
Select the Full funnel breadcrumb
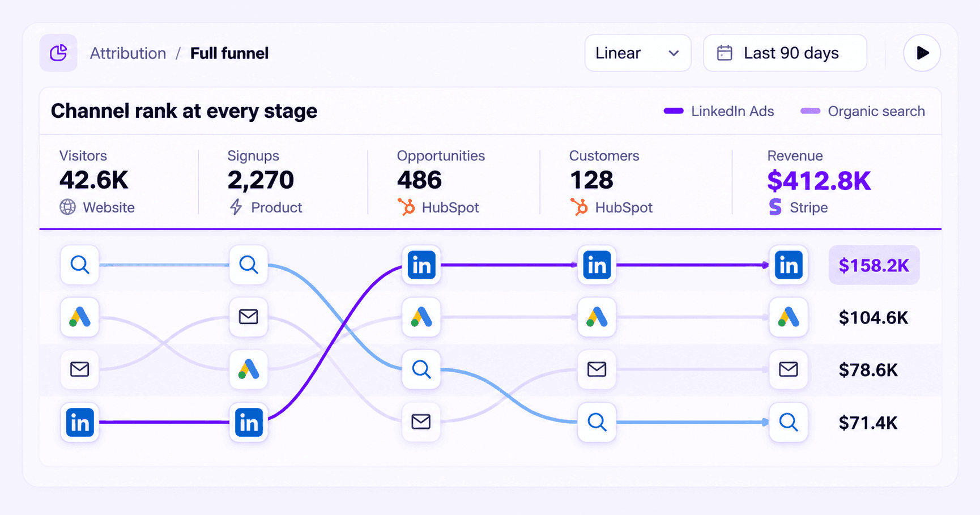[x=229, y=53]
